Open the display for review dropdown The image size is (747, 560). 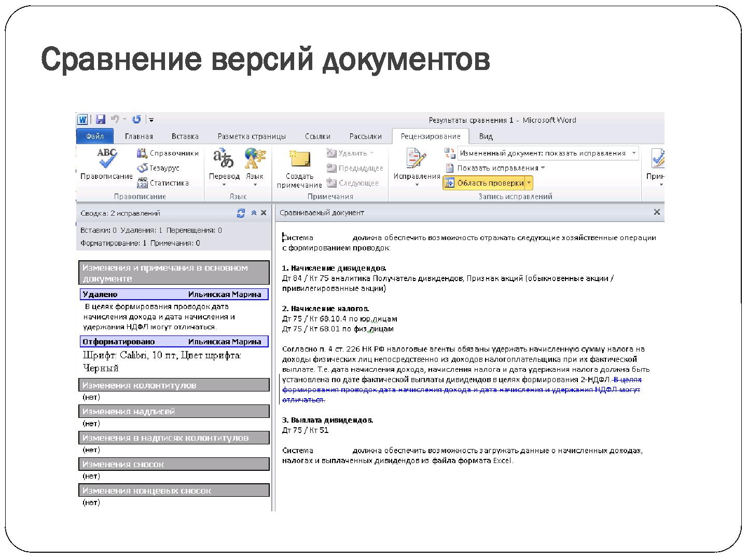pos(548,153)
